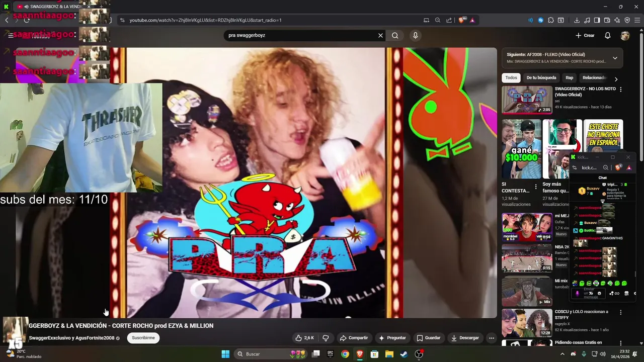Click Suscribirme button

click(x=143, y=338)
